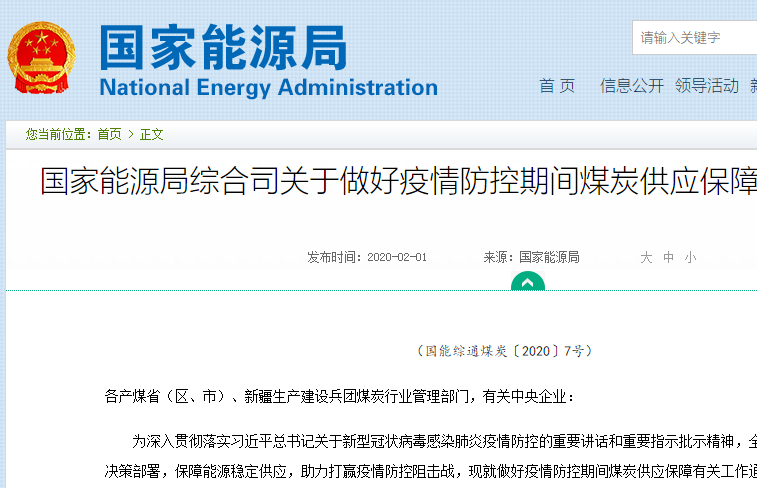Set font size to 小

point(690,257)
